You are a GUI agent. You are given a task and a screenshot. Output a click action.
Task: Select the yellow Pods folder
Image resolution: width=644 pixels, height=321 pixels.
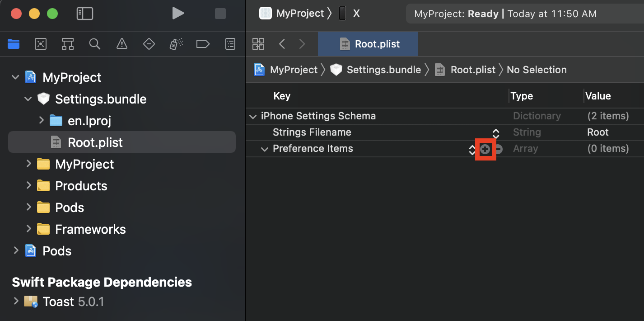coord(70,208)
